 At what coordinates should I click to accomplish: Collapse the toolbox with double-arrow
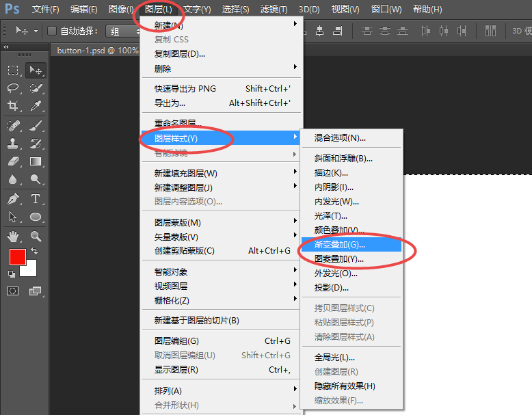pyautogui.click(x=6, y=46)
